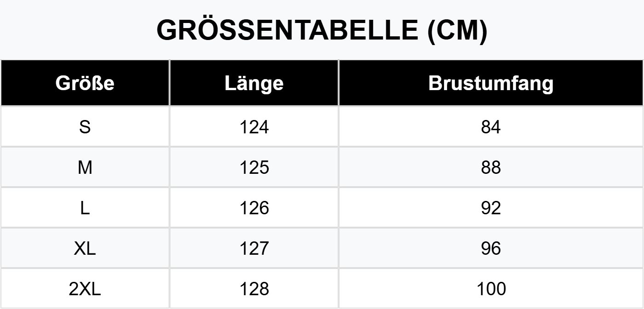Select the Länge column header
Screen dimensions: 644x309
pyautogui.click(x=254, y=83)
